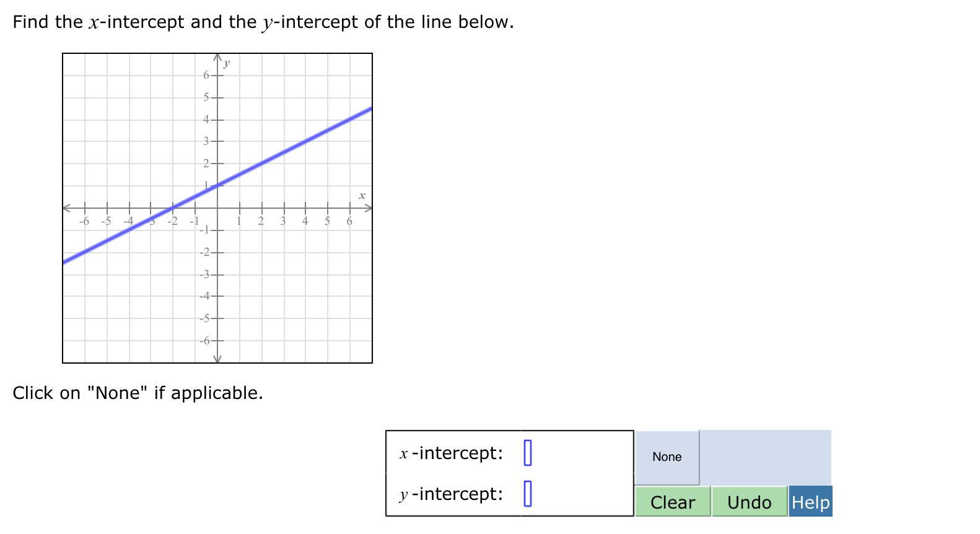The width and height of the screenshot is (980, 534).
Task: Click the tick label -6 on the x-axis
Action: [x=84, y=221]
